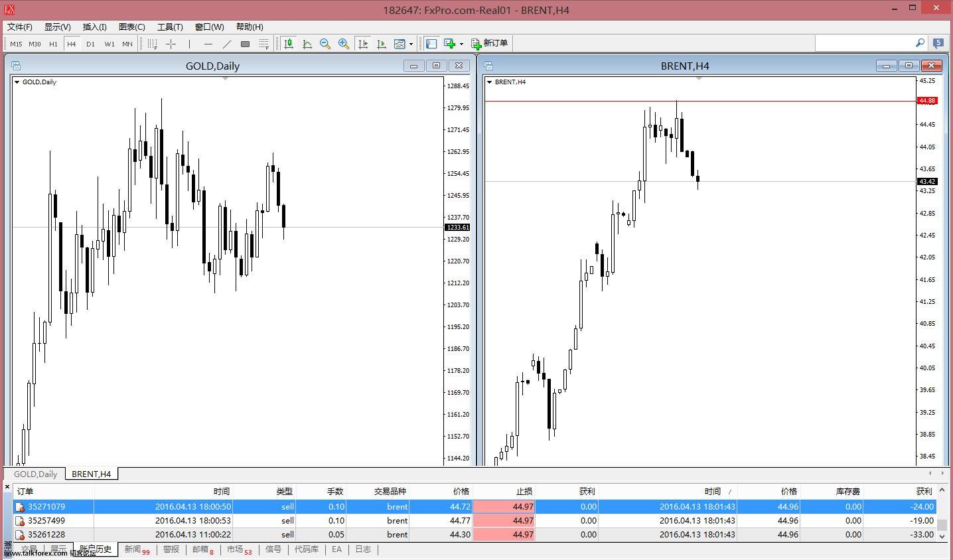Open the 信号 tab

pos(273,549)
